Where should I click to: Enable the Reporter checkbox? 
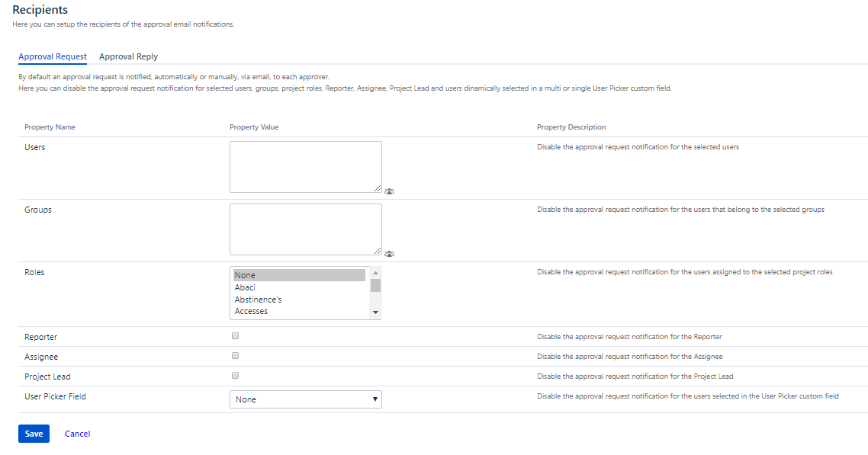(x=235, y=336)
